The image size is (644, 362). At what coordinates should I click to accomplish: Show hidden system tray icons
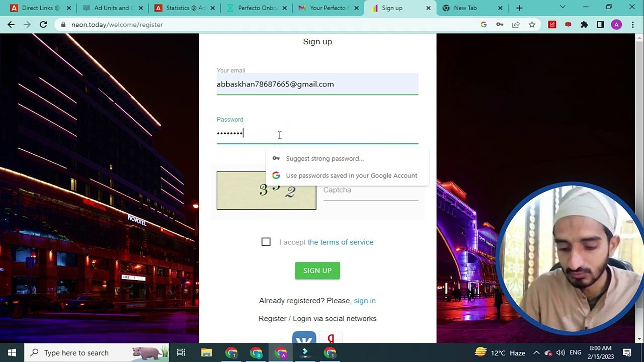[536, 353]
